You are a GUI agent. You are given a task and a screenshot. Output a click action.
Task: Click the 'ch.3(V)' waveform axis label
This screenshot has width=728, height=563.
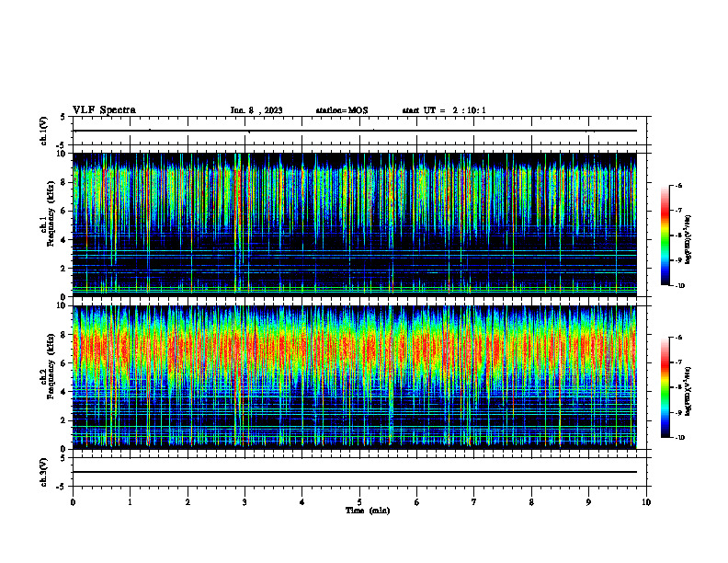44,472
